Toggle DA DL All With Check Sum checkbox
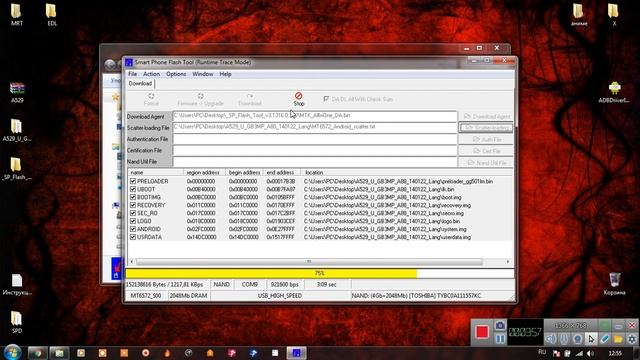 [326, 99]
